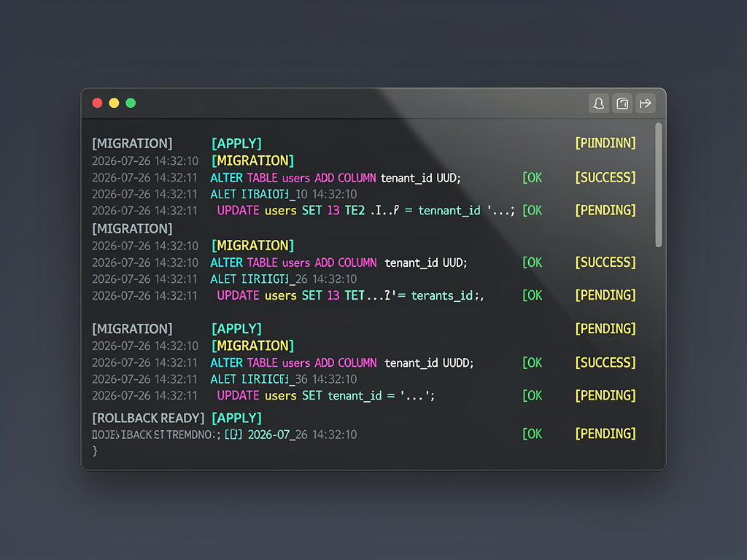Click [PENDING] on the "SET tenant_id = '...'" row
The image size is (747, 560).
point(605,395)
